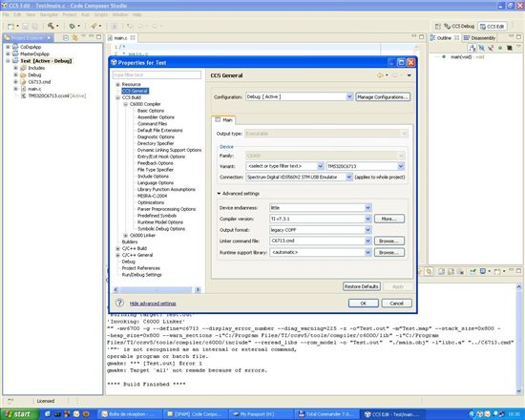Click Manage Configurations button

coord(383,97)
